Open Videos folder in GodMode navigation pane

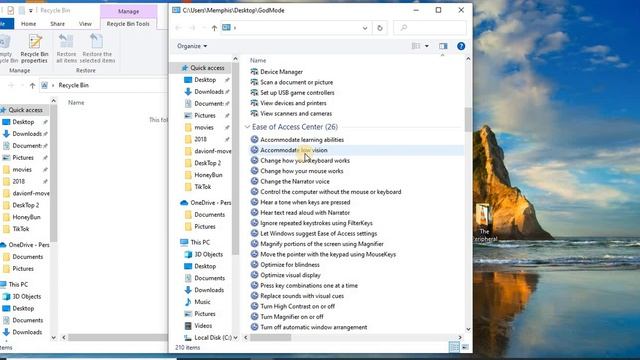click(x=203, y=326)
